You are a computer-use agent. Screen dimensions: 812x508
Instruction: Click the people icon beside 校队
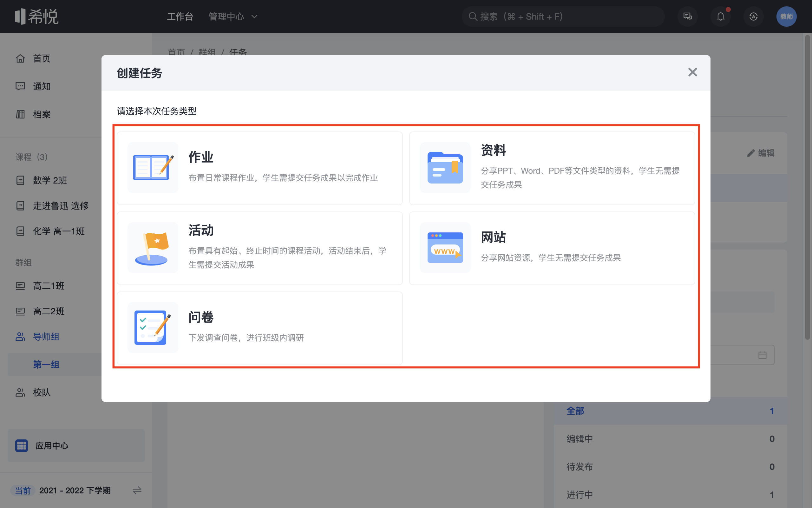(20, 392)
